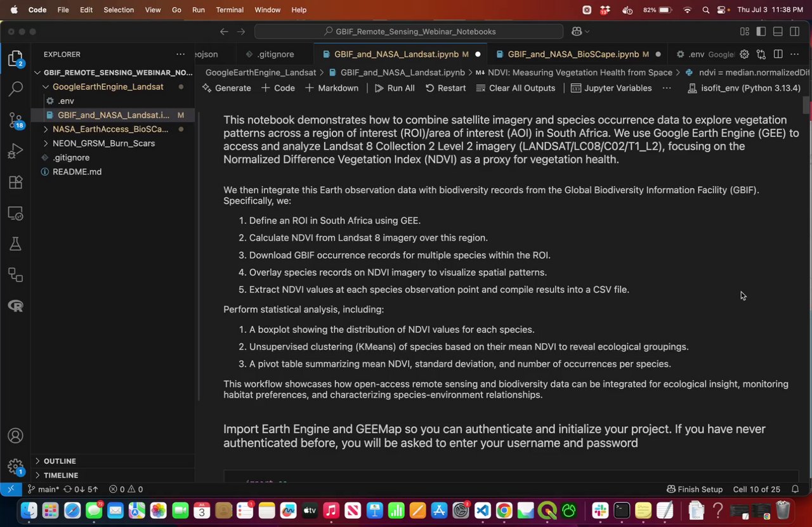Open the Run and Debug view
Image resolution: width=812 pixels, height=527 pixels.
pos(15,151)
